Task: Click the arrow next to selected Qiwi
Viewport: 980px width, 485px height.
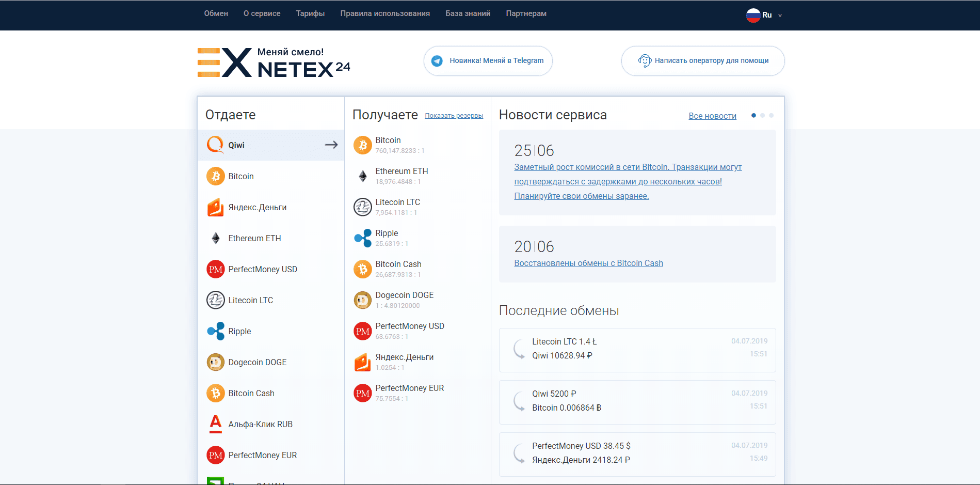Action: [x=331, y=145]
